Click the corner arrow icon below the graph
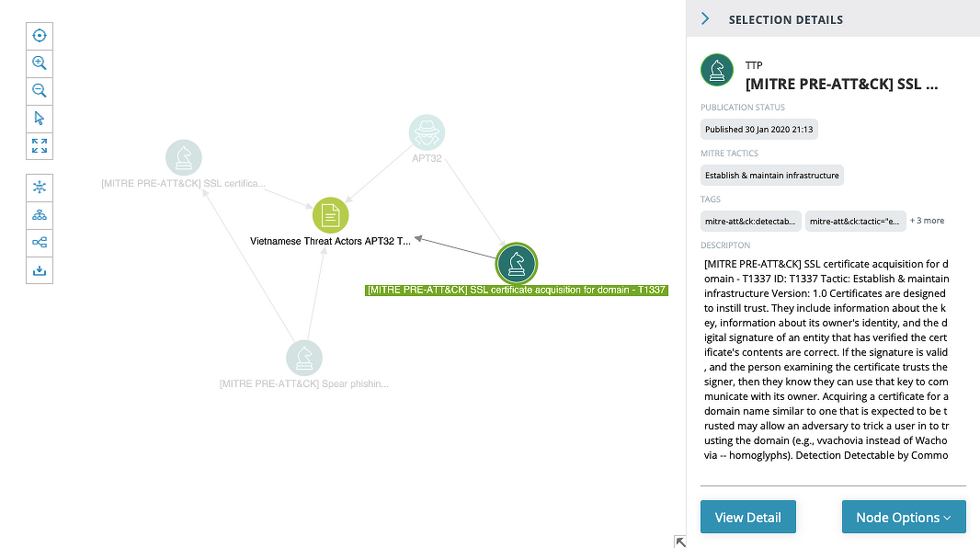 (x=680, y=542)
